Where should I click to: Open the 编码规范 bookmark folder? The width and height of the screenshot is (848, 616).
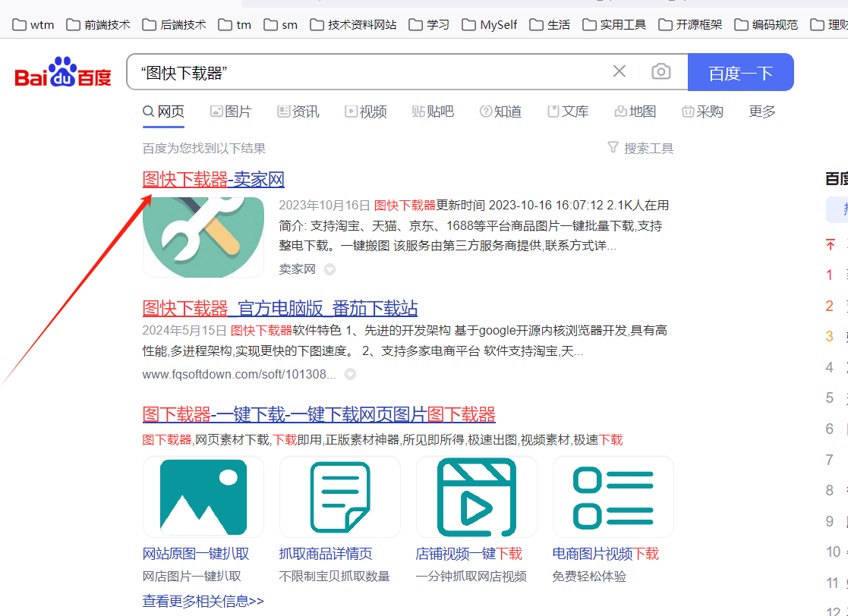[766, 25]
